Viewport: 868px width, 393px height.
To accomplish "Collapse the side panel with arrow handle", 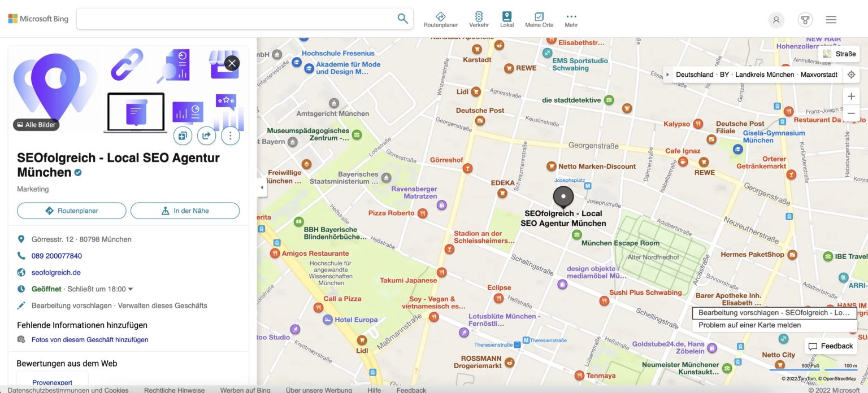I will pos(262,187).
